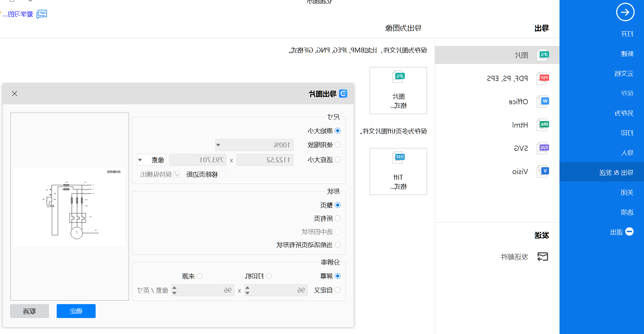Toggle the 保持纵横比 checkbox

[177, 174]
